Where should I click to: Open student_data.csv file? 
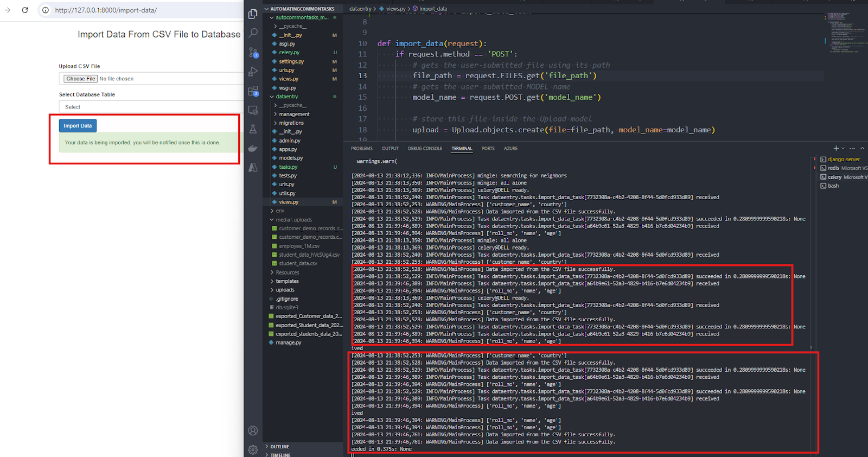tap(298, 263)
